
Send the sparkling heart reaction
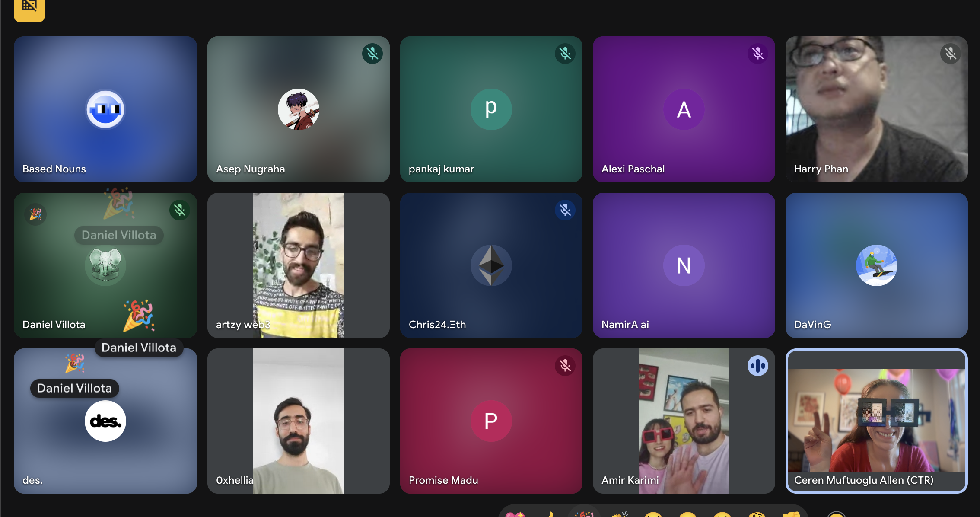tap(515, 514)
